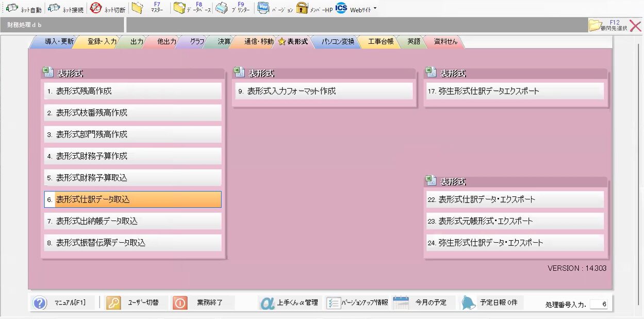The height and width of the screenshot is (319, 644).
Task: Choose 23. 表形式元帳形式・エクスポート
Action: (515, 221)
